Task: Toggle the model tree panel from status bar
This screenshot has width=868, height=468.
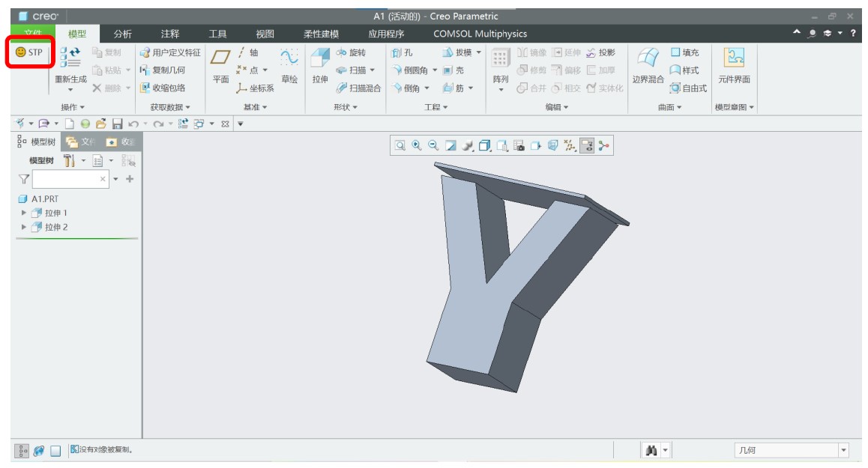Action: 22,451
